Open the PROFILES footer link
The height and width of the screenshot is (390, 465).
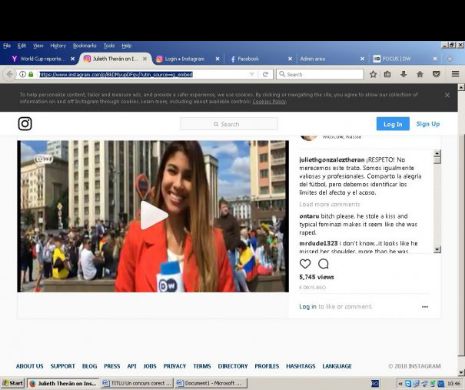point(267,366)
